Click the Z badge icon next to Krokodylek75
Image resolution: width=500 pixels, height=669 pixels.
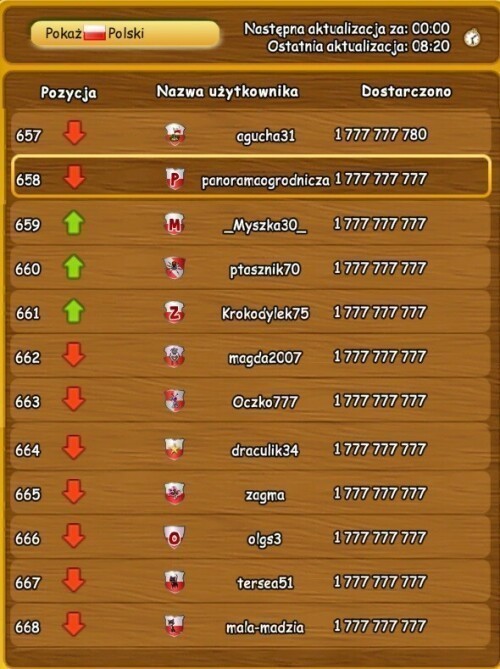pyautogui.click(x=174, y=312)
